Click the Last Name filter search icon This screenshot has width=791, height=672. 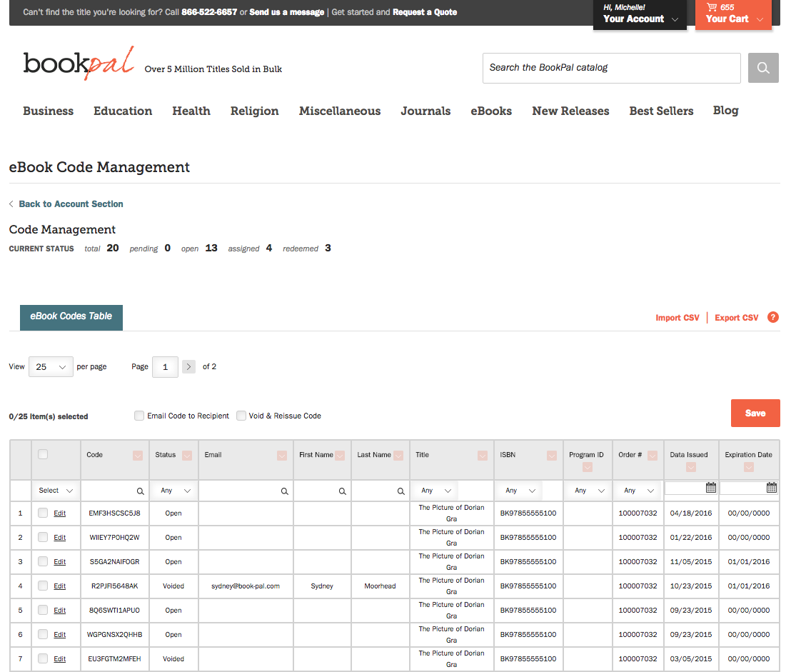pos(400,491)
